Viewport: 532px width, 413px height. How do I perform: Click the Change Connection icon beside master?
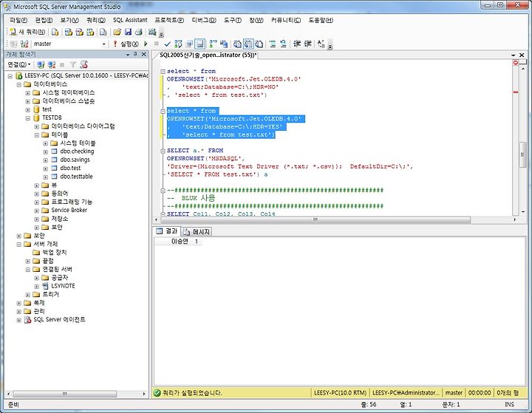point(24,44)
